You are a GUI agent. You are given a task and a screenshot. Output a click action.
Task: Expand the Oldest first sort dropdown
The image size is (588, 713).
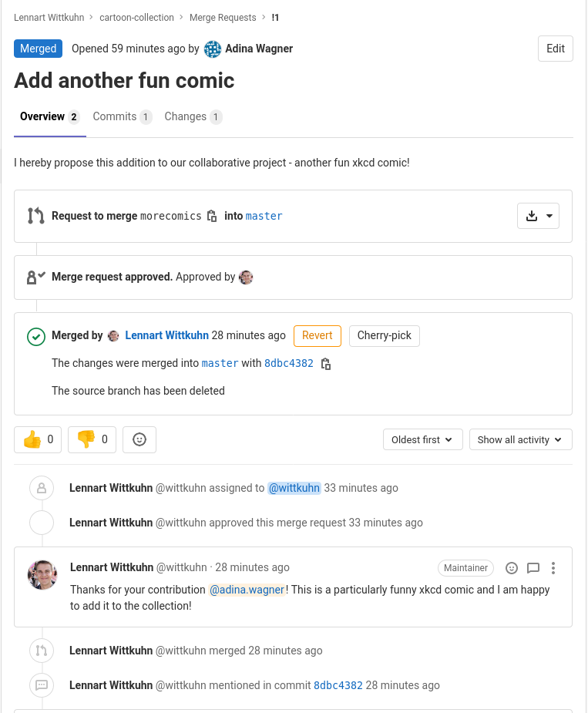422,439
